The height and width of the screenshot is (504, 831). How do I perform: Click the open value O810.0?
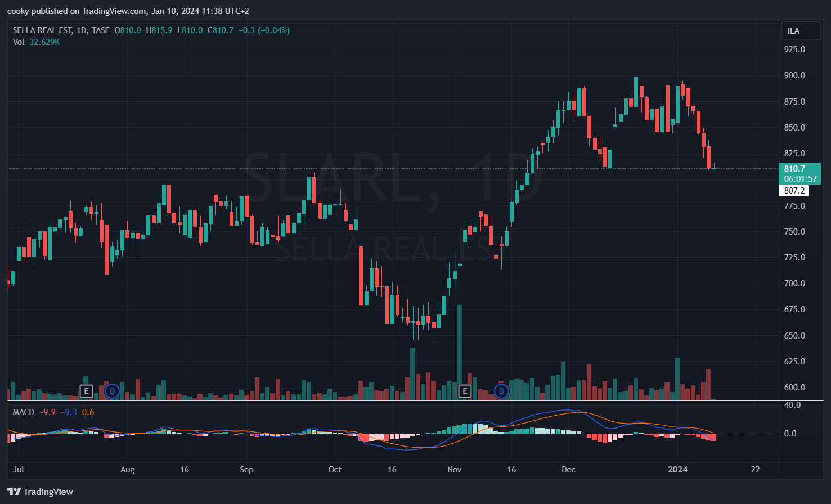click(128, 30)
